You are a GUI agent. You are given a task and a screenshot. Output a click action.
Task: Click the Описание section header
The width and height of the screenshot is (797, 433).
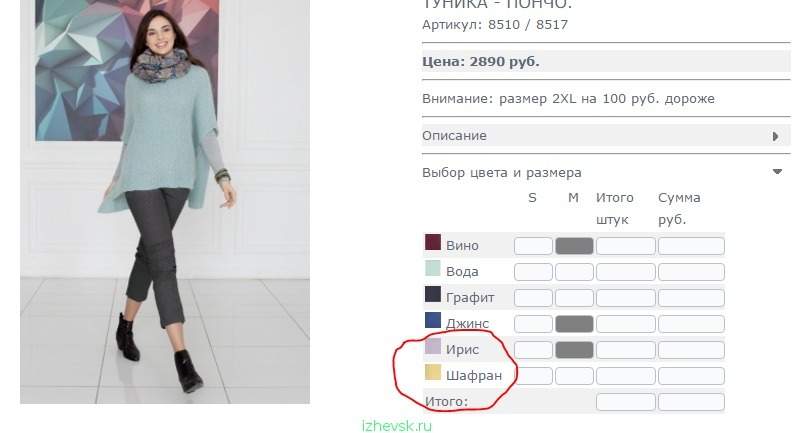click(x=606, y=136)
